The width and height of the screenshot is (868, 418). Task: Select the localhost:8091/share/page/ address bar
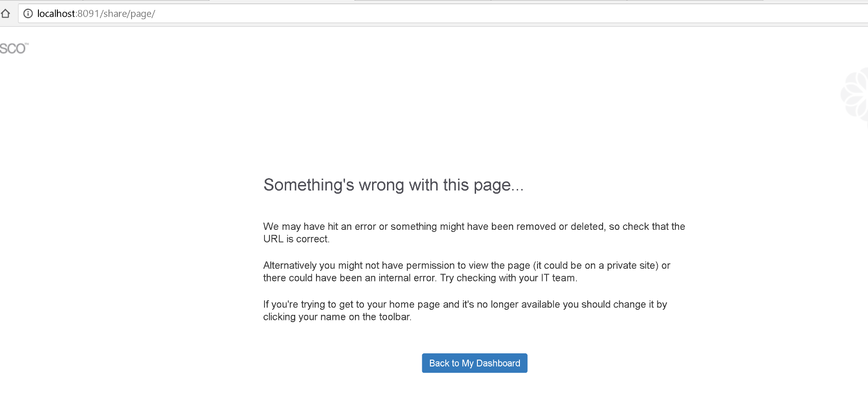443,14
